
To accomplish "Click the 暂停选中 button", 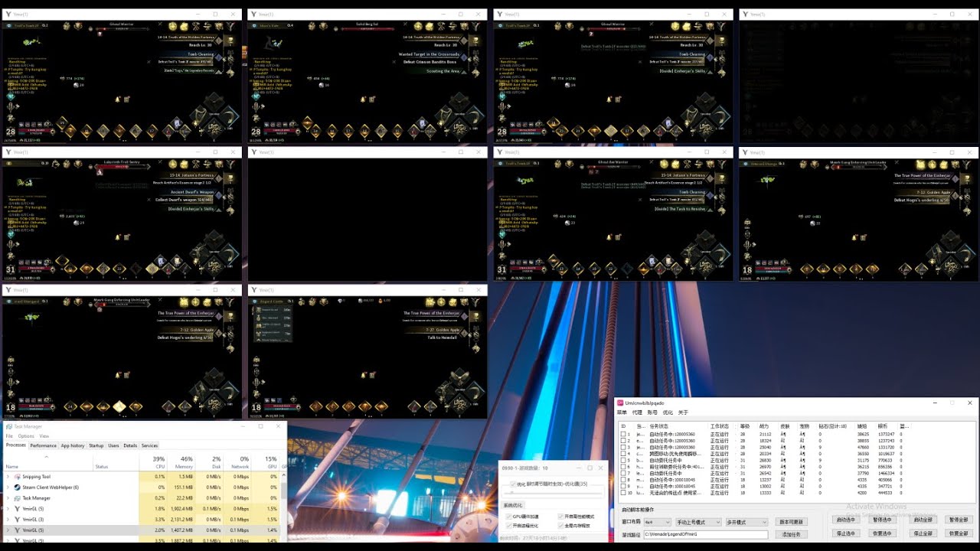I will click(x=882, y=520).
